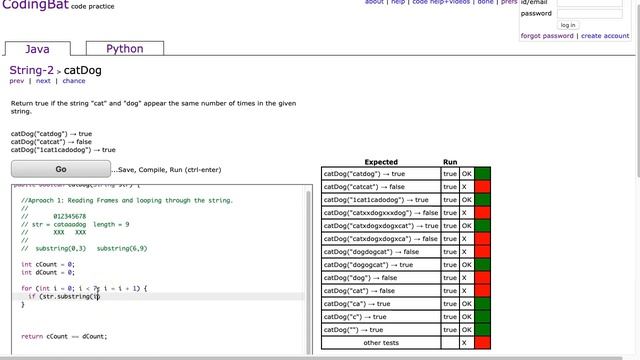Focus the password input field

pyautogui.click(x=590, y=13)
